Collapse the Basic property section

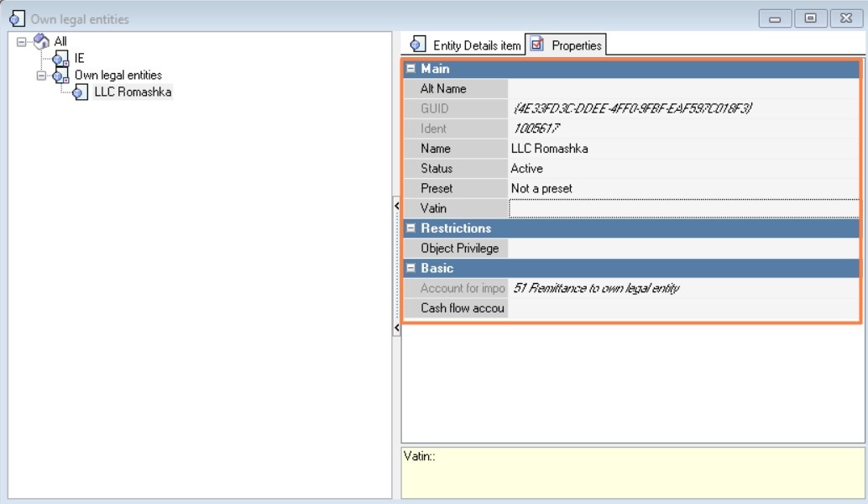(x=410, y=268)
